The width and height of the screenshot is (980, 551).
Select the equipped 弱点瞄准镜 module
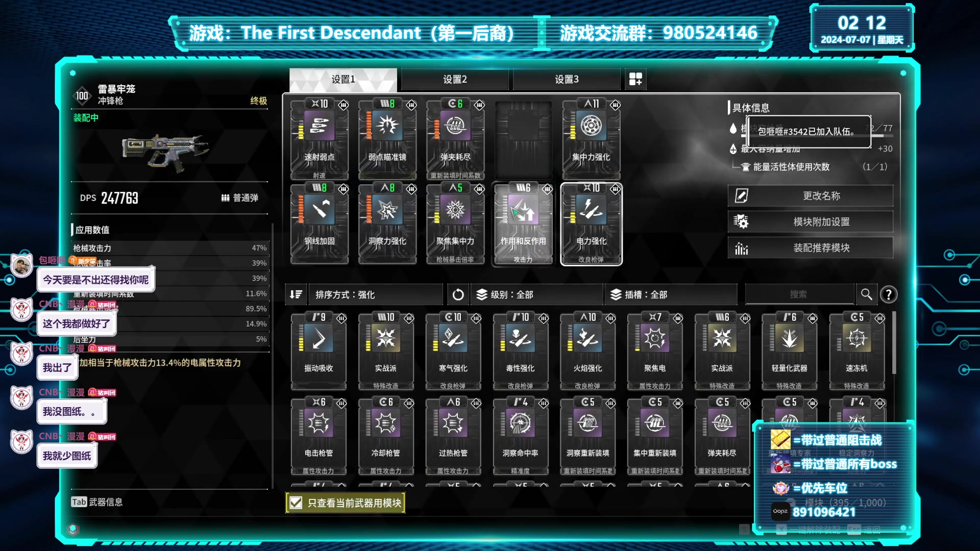(x=387, y=139)
